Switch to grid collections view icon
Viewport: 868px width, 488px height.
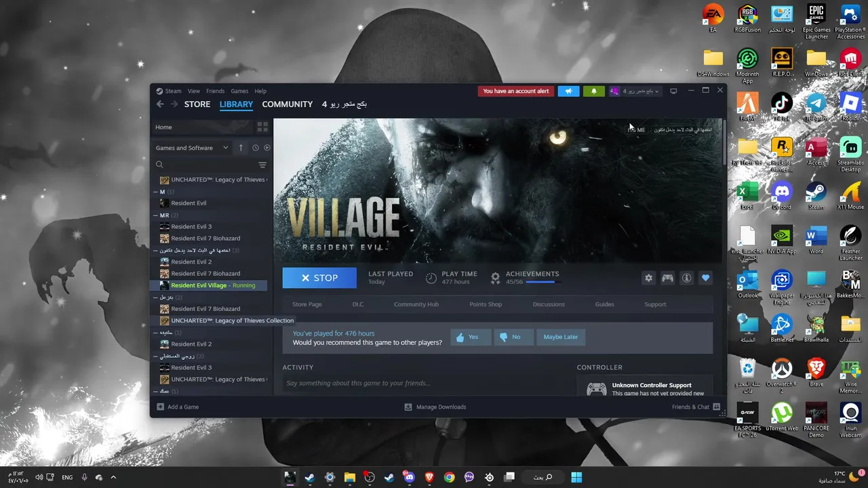(262, 127)
